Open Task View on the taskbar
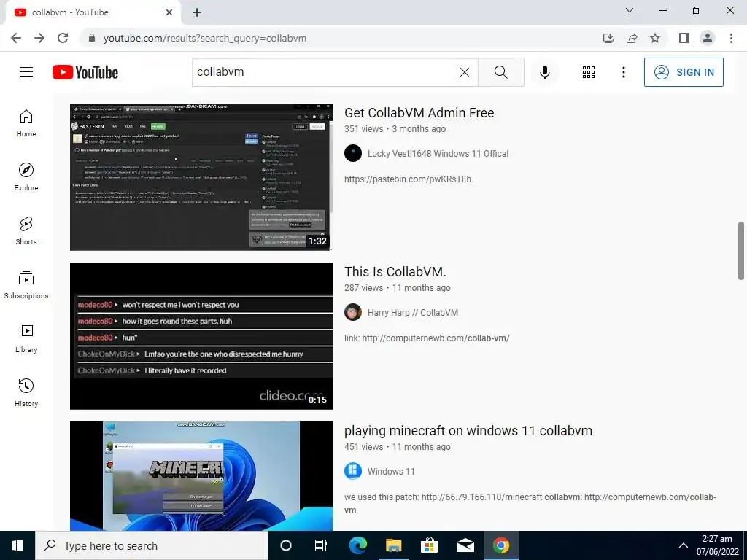 tap(321, 545)
